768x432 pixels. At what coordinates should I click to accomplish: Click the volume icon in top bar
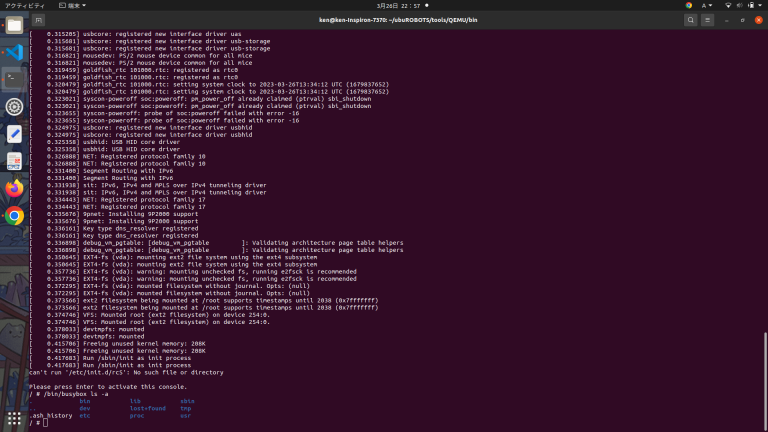739,5
